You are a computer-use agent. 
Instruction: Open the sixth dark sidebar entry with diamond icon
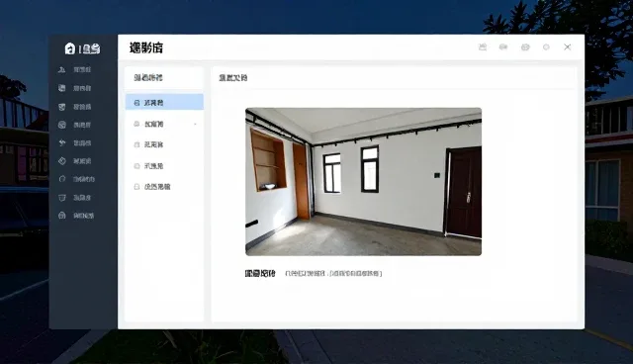tap(75, 161)
